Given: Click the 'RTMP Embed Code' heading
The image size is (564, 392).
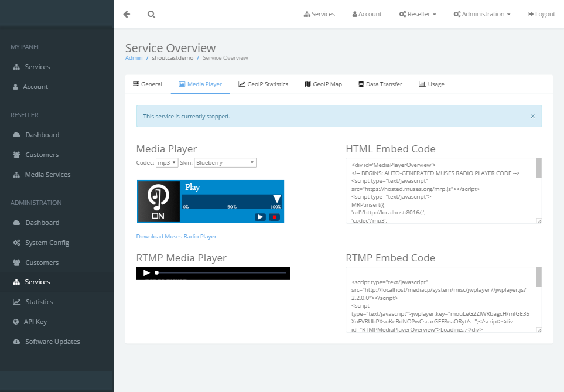Looking at the screenshot, I should [391, 258].
